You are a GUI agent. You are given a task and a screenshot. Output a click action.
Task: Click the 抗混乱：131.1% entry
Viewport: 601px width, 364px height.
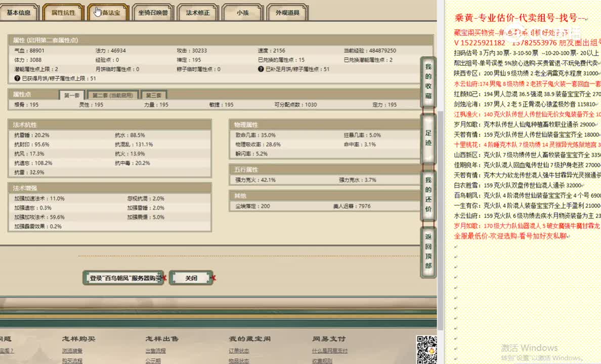tap(134, 145)
